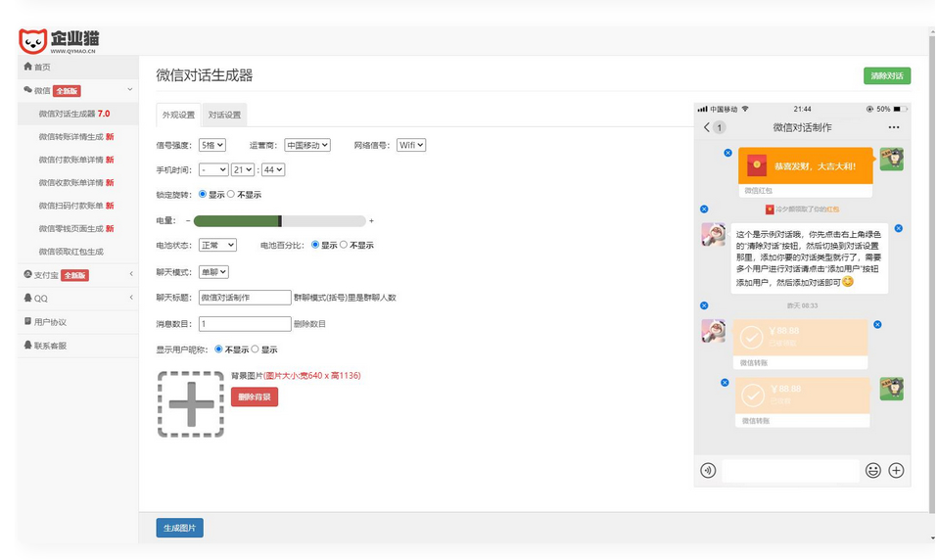Open the minute dropdown showing 44
Image resolution: width=938 pixels, height=560 pixels.
[x=273, y=170]
